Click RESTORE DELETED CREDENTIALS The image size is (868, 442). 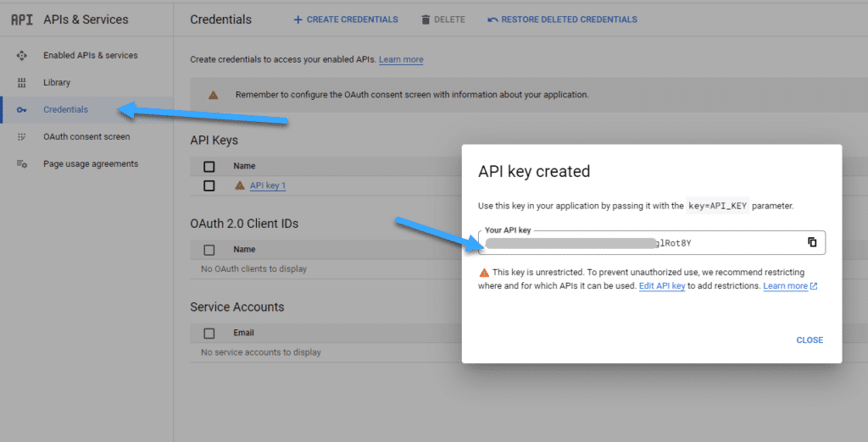point(562,19)
